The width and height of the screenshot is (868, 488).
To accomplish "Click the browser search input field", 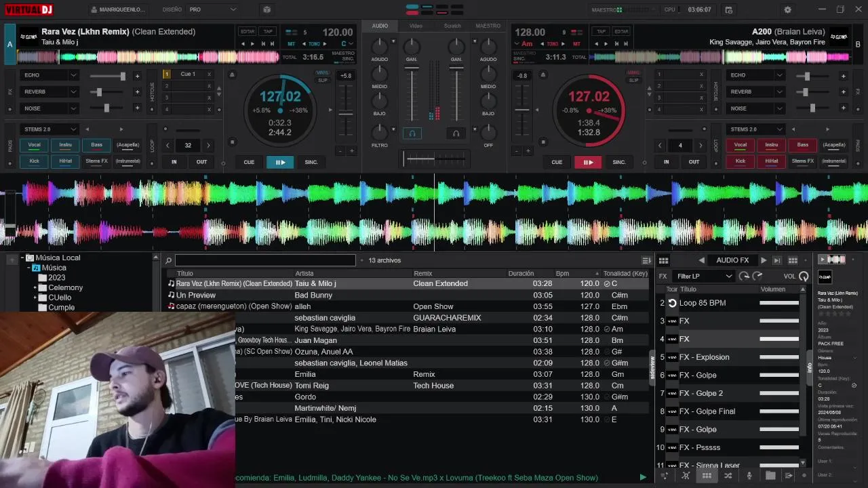I will coord(265,260).
